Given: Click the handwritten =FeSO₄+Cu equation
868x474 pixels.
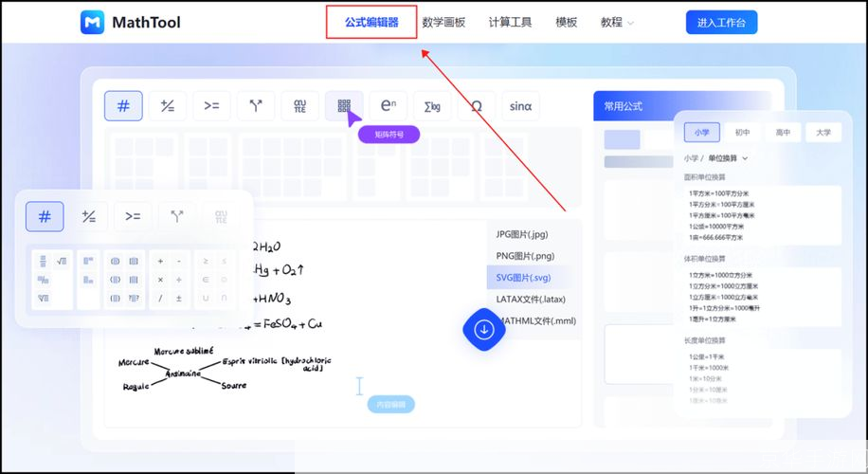Looking at the screenshot, I should coord(287,324).
